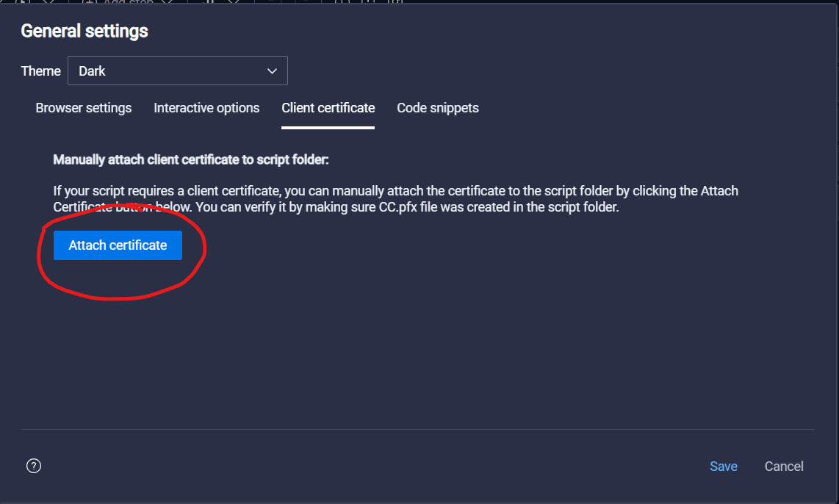The height and width of the screenshot is (504, 839).
Task: Open the Theme dropdown showing Dark
Action: (178, 71)
